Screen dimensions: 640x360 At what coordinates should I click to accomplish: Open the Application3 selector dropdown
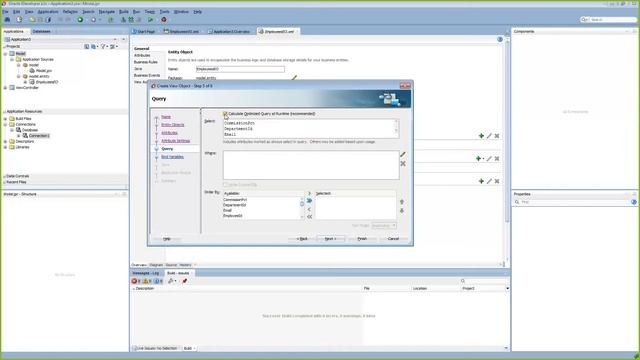click(x=115, y=40)
